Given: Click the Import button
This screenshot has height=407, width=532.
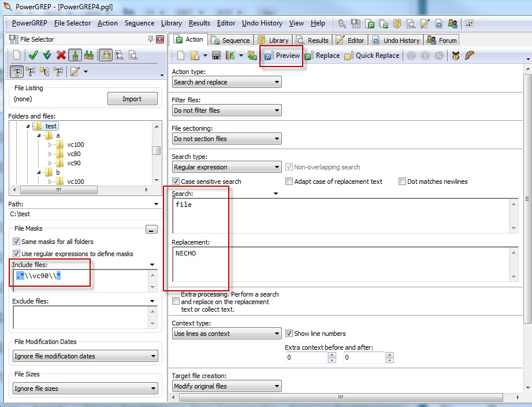Looking at the screenshot, I should click(132, 98).
